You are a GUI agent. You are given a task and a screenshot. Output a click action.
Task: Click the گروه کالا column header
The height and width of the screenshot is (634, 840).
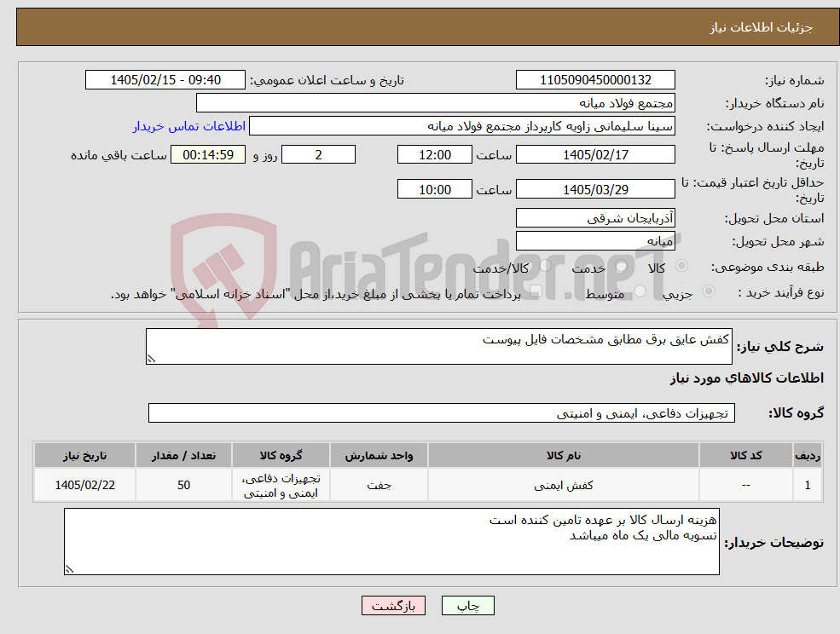(x=281, y=455)
